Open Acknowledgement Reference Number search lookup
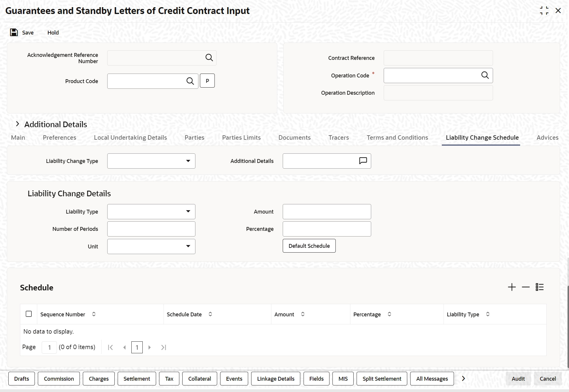 [x=209, y=58]
